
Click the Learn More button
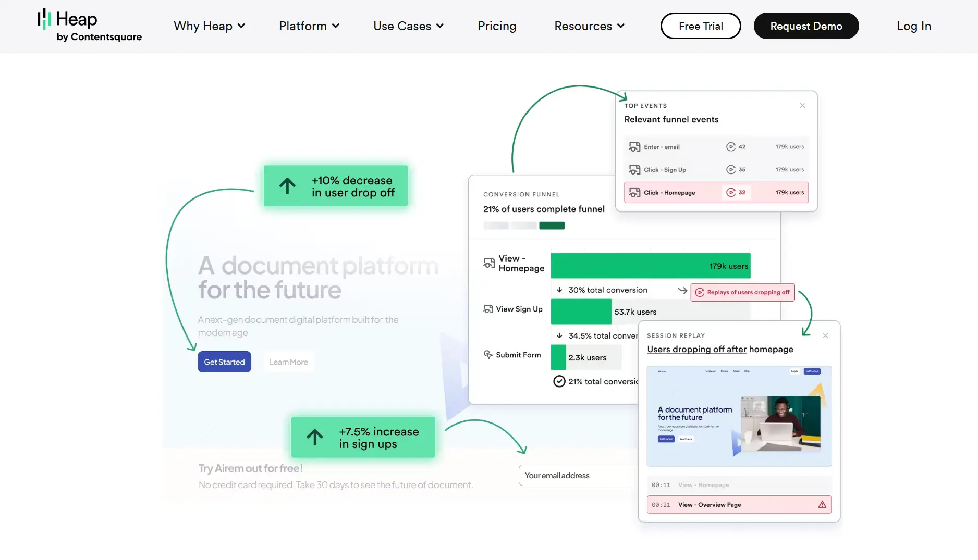pos(289,362)
